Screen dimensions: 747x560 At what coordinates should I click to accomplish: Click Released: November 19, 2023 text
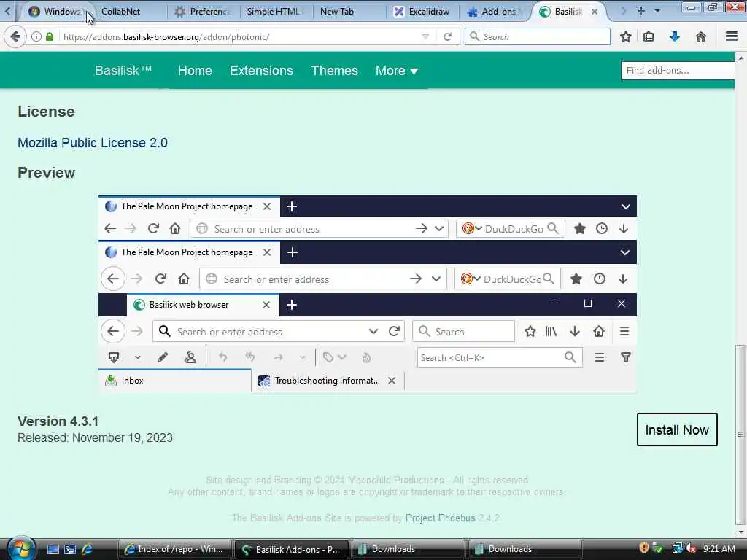coord(96,437)
